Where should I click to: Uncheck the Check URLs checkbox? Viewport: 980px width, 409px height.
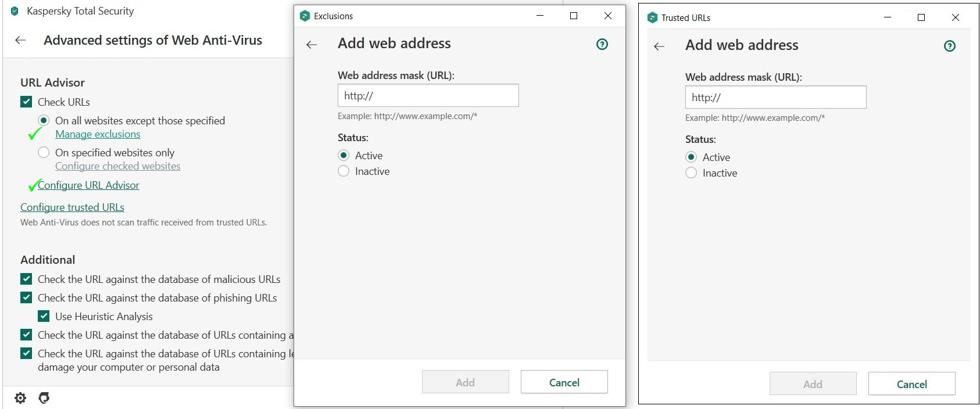point(26,102)
